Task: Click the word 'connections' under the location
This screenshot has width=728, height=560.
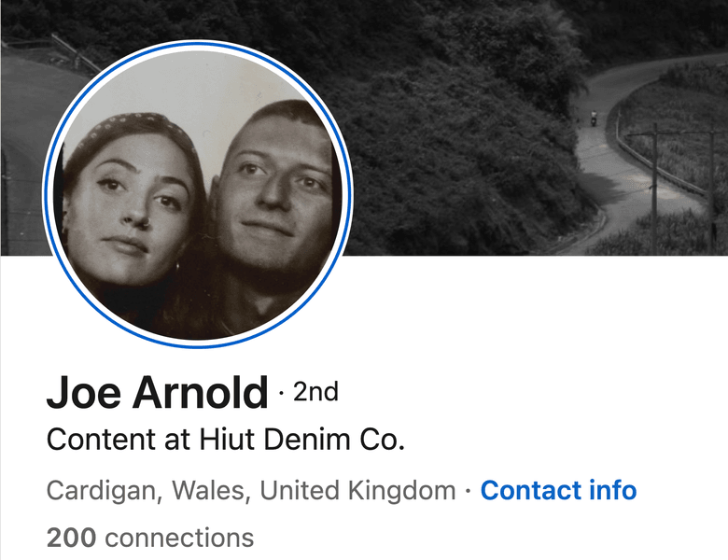Action: (179, 539)
